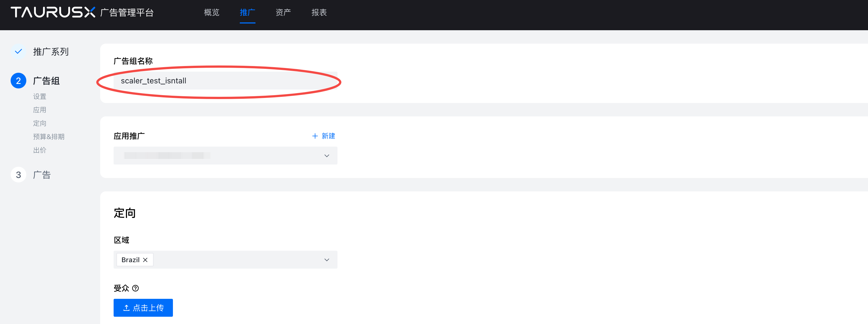Screen dimensions: 868x324
Task: Open the 应用推广 dropdown
Action: (226, 156)
